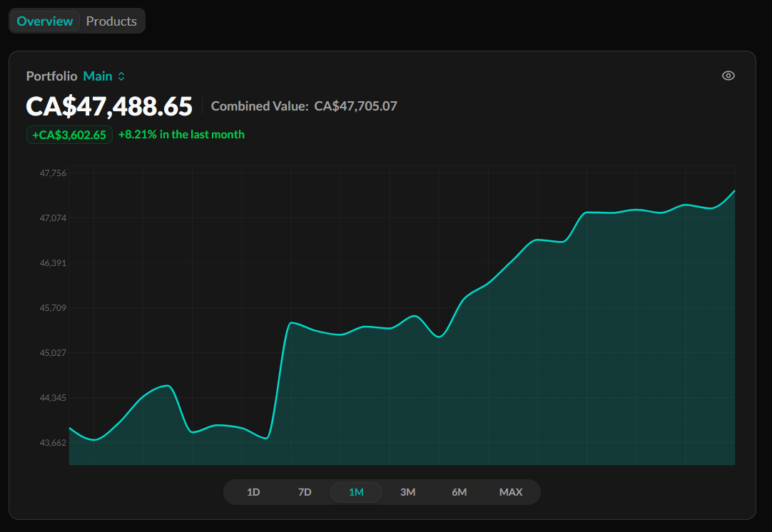Click the CA$47,488.65 portfolio value

pos(109,106)
